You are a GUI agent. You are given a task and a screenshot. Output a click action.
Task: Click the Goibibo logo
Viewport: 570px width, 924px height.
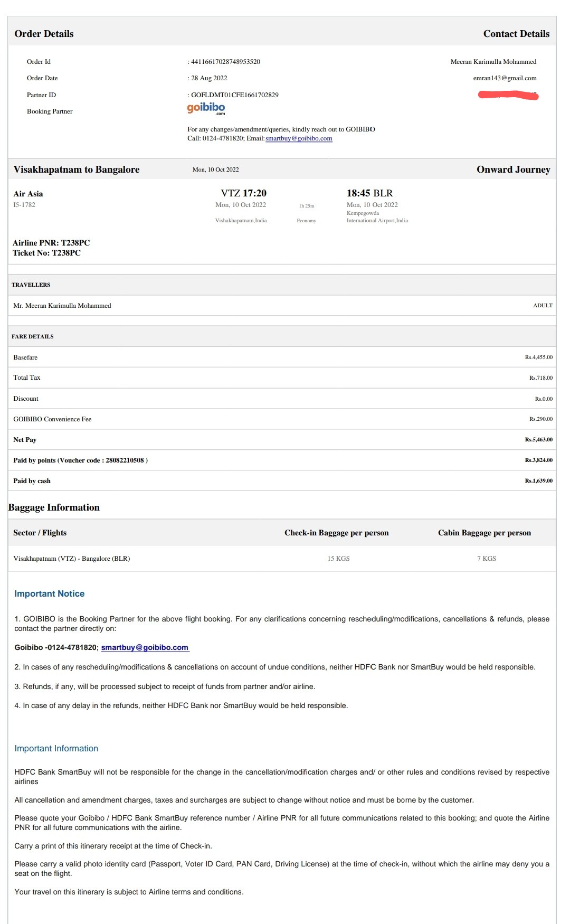[x=206, y=108]
